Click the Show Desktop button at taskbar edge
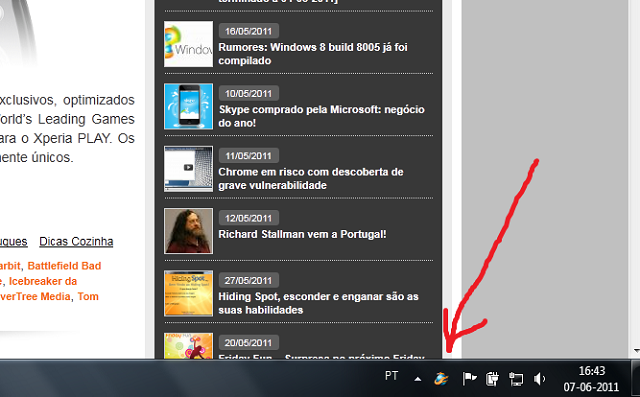The width and height of the screenshot is (640, 397). click(x=636, y=379)
